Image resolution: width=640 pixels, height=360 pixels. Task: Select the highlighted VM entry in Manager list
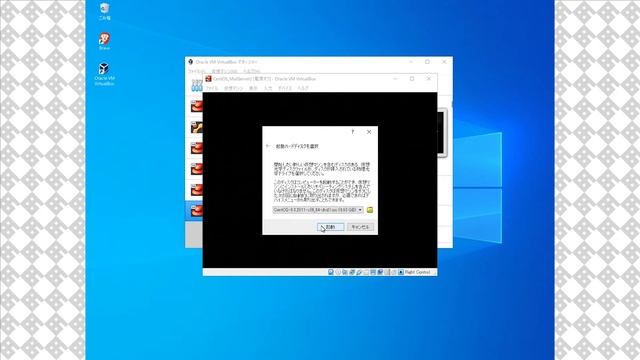pos(194,211)
